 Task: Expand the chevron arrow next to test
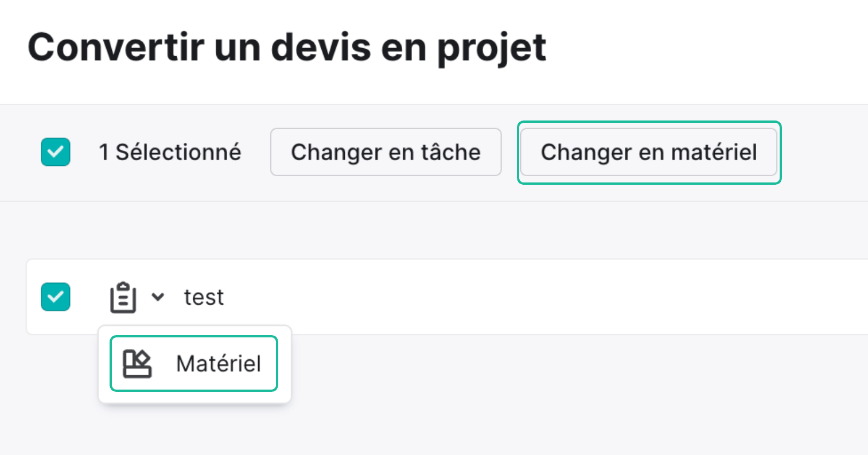point(158,297)
